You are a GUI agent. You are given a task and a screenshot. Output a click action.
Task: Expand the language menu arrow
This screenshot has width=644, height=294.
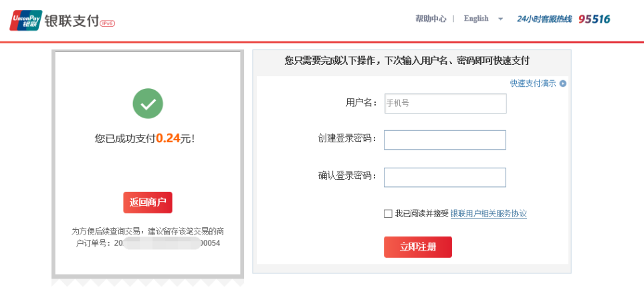[x=500, y=19]
